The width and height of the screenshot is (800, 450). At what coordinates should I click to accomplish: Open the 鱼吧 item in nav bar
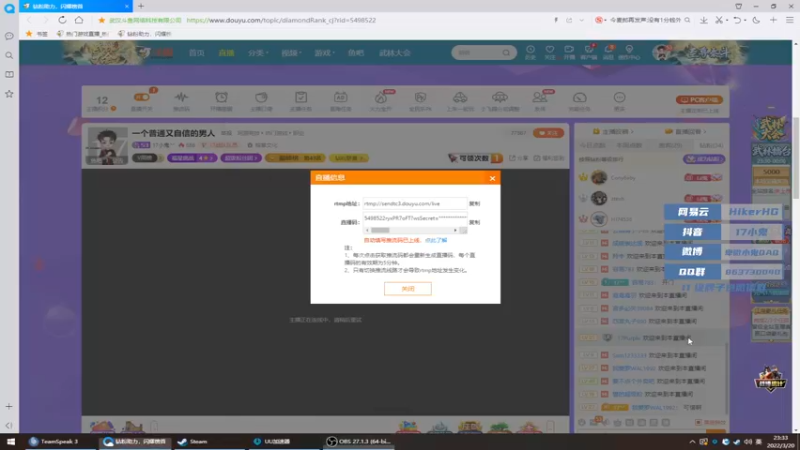click(356, 53)
